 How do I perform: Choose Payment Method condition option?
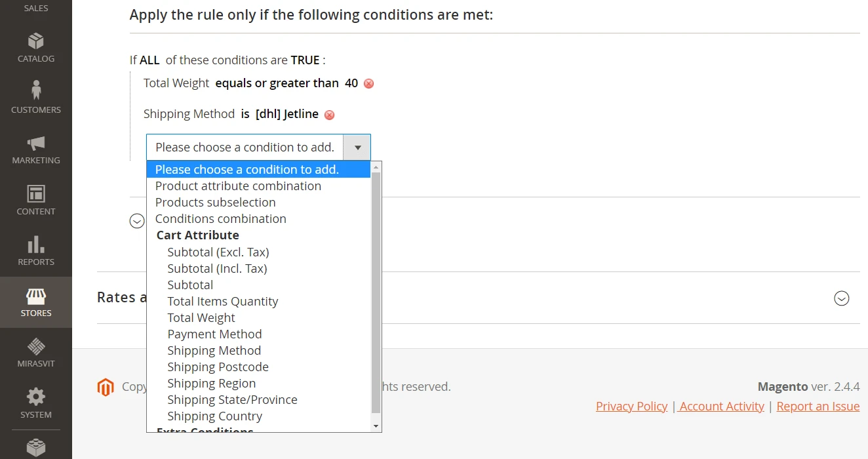pyautogui.click(x=214, y=334)
